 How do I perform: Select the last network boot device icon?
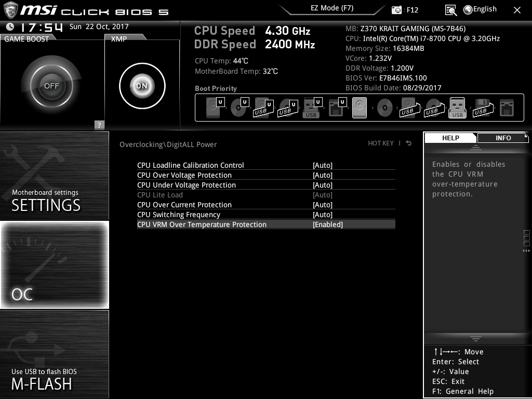[x=507, y=108]
